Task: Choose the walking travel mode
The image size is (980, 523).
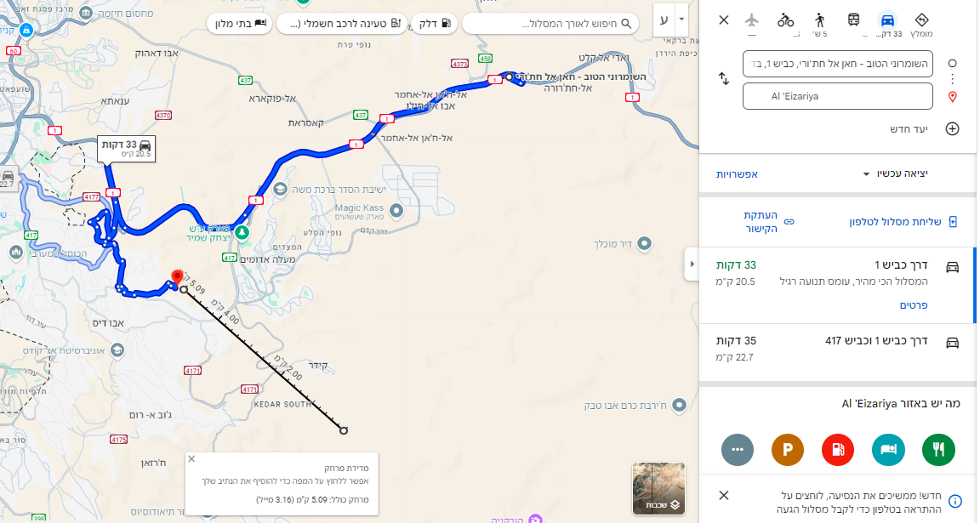Action: 819,20
